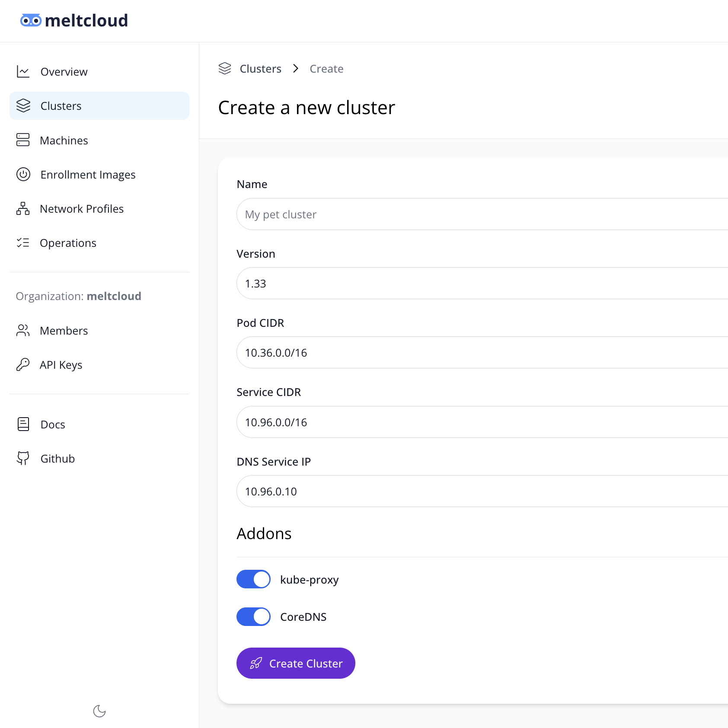
Task: Open the Docs link
Action: pos(99,424)
